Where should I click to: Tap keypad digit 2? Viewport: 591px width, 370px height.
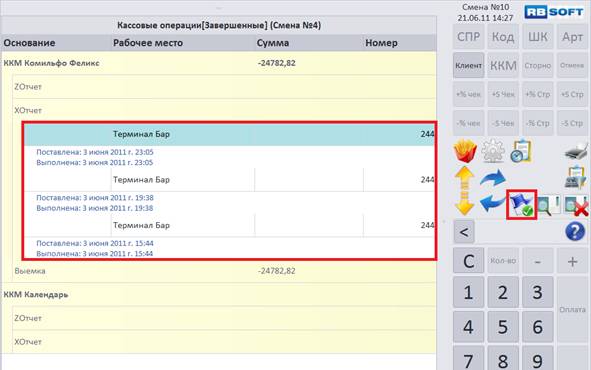pyautogui.click(x=503, y=292)
